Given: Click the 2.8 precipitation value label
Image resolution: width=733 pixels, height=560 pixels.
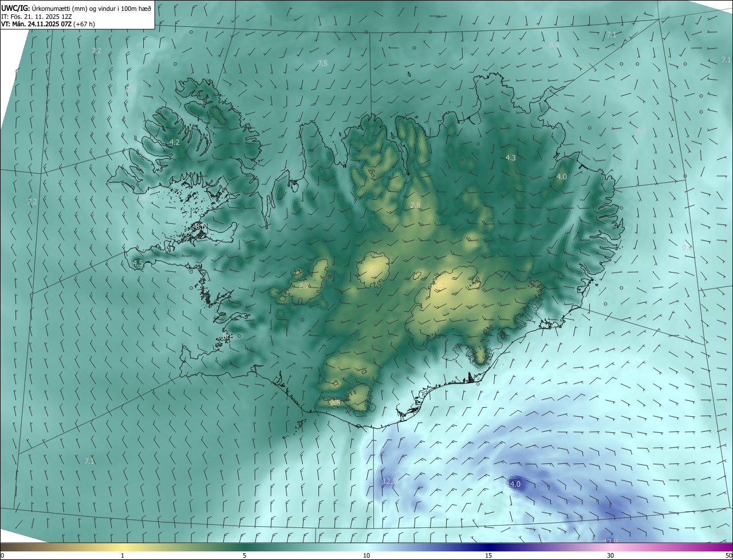Looking at the screenshot, I should (x=416, y=205).
